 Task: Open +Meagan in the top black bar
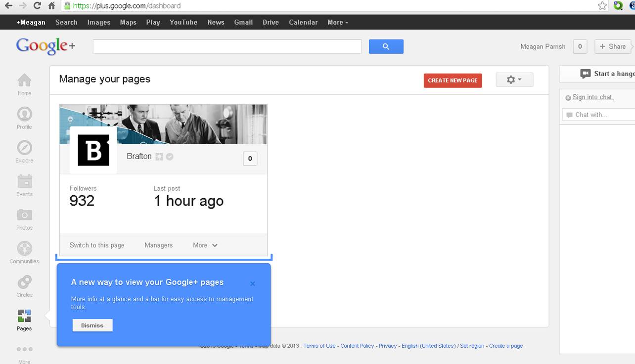pyautogui.click(x=31, y=22)
